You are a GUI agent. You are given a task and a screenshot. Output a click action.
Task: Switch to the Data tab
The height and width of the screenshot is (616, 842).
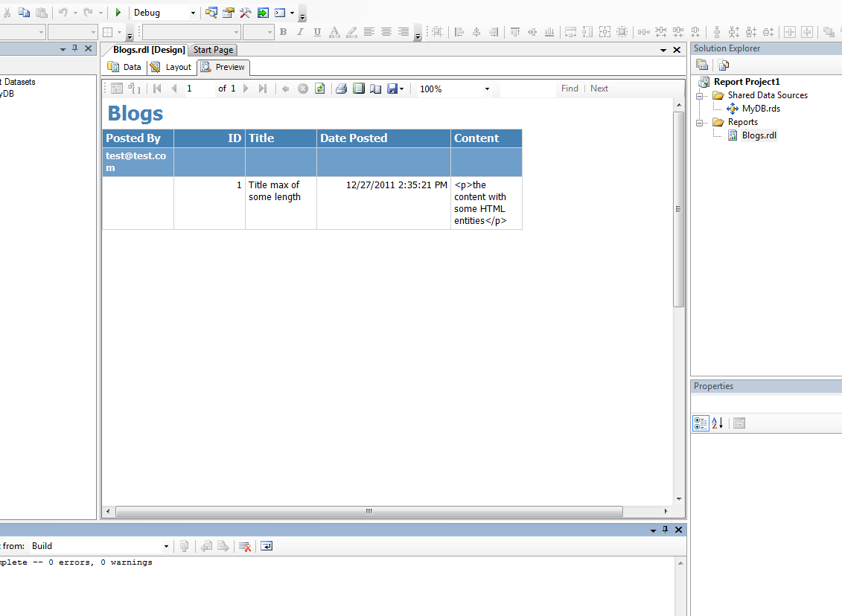pyautogui.click(x=124, y=67)
